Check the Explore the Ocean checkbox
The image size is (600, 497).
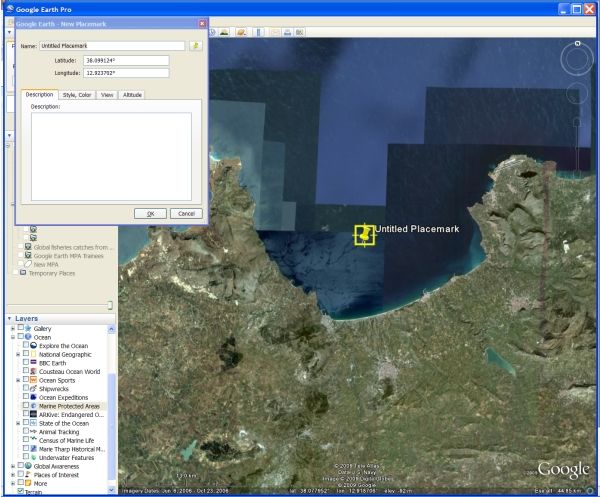click(26, 345)
